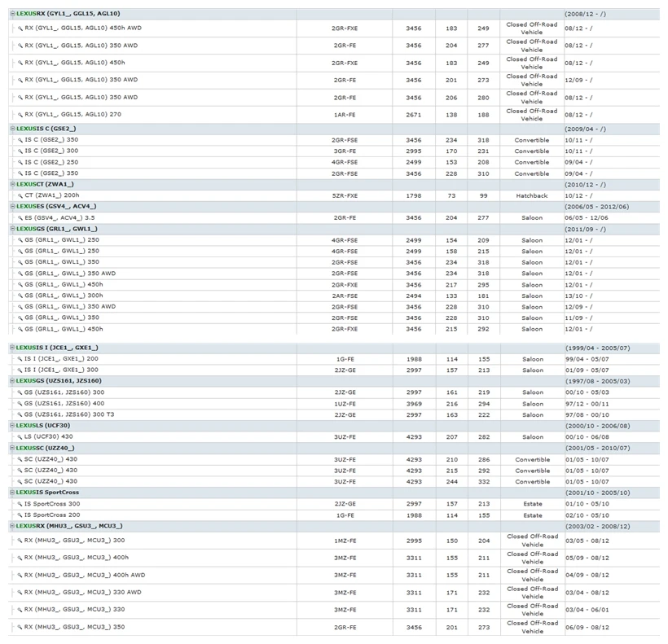Image resolution: width=668 pixels, height=644 pixels.
Task: Click the magnifier beside CT (ZWA1_) 200h
Action: tap(20, 195)
